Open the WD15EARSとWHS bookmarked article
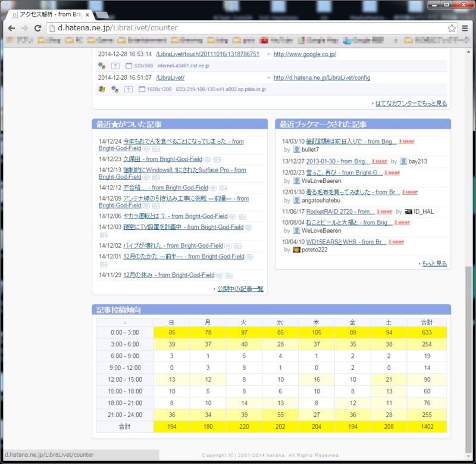This screenshot has width=476, height=464. [x=346, y=242]
